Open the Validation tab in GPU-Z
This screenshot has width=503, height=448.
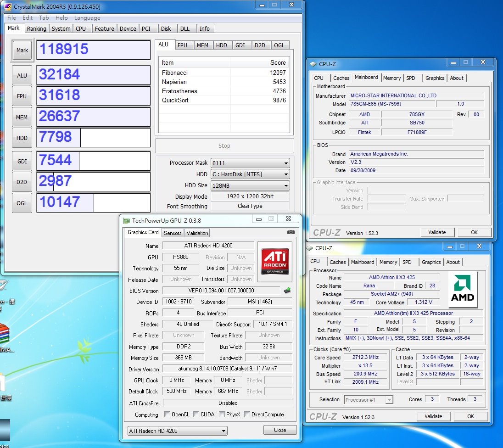pyautogui.click(x=197, y=233)
